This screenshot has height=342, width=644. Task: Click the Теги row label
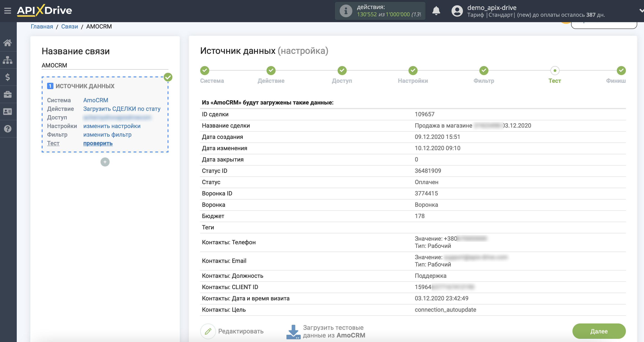click(208, 227)
